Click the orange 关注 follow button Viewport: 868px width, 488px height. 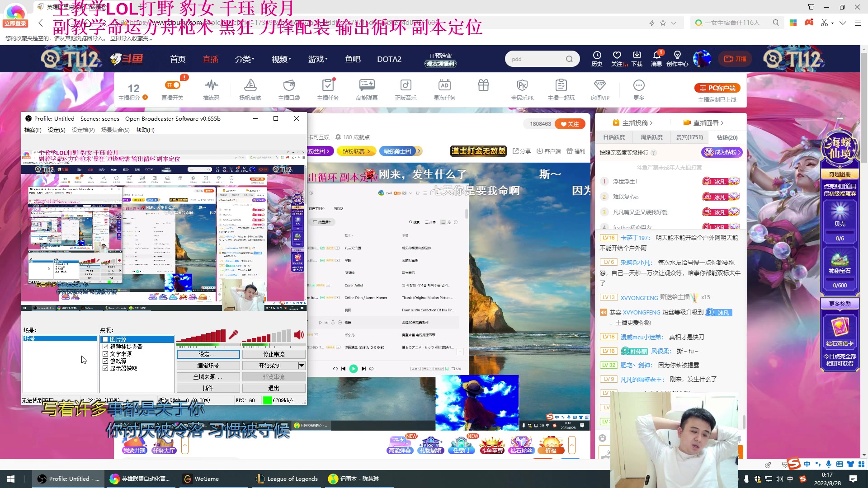pos(570,124)
